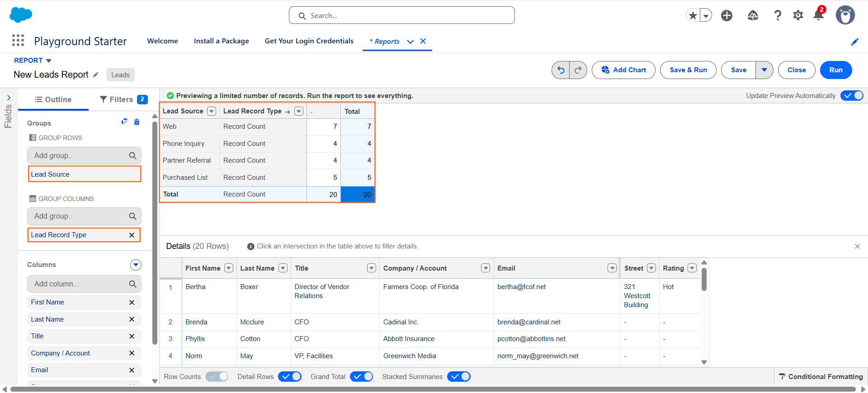Screen dimensions: 868x393
Task: Open Conditional Formatting
Action: pyautogui.click(x=821, y=377)
